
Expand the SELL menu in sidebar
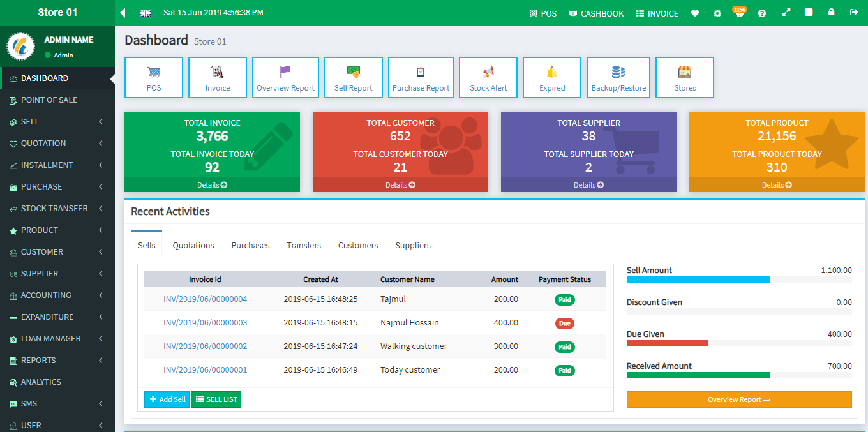coord(57,122)
